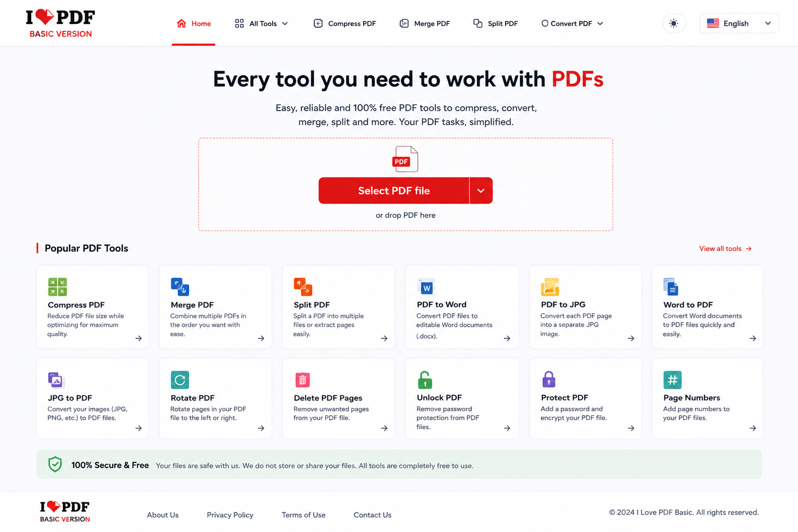The image size is (798, 532).
Task: Expand the All Tools dropdown chevron
Action: 285,23
